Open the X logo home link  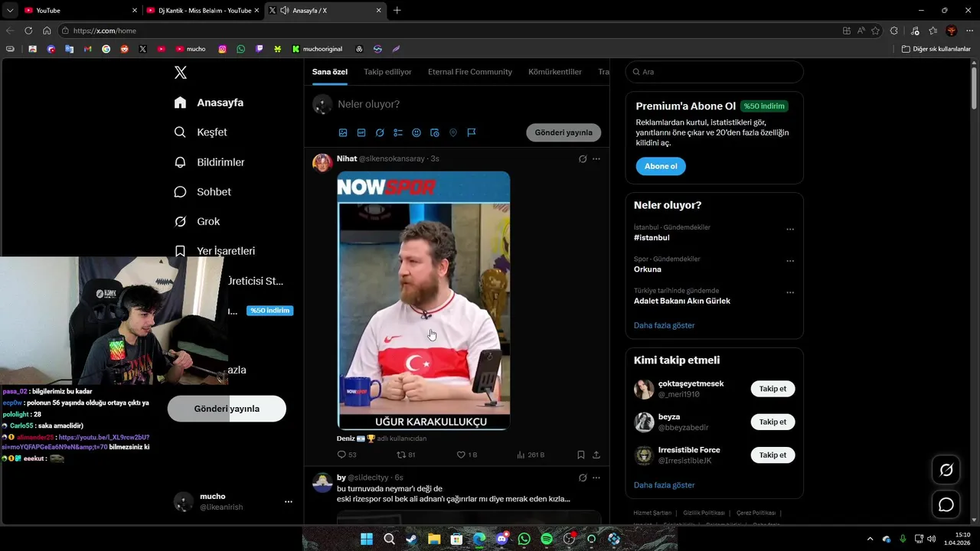coord(181,73)
